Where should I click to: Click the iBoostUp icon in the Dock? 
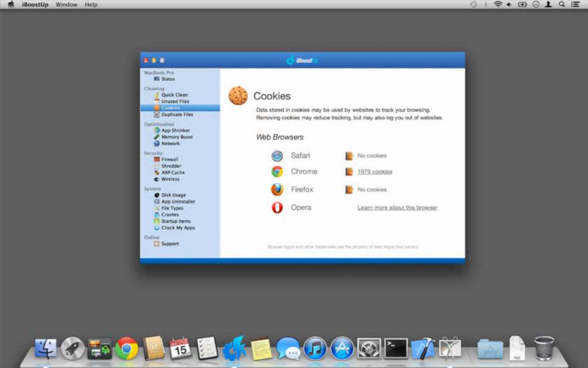tap(235, 348)
